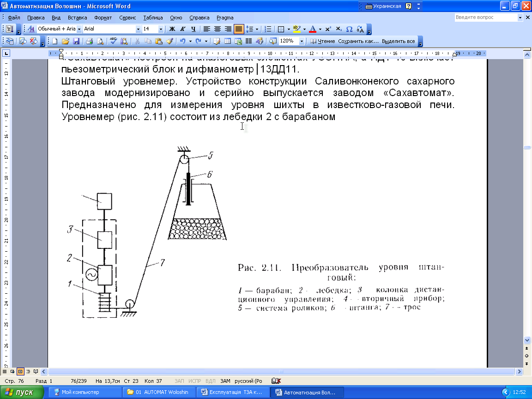Open the Файл menu
532x399 pixels.
[x=14, y=18]
